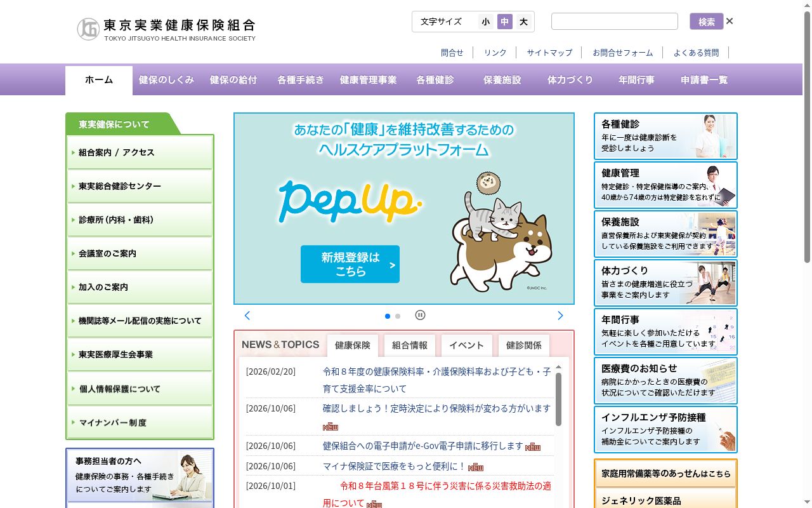Switch to the イベント news tab
Screen dimensions: 812x508
pos(467,345)
